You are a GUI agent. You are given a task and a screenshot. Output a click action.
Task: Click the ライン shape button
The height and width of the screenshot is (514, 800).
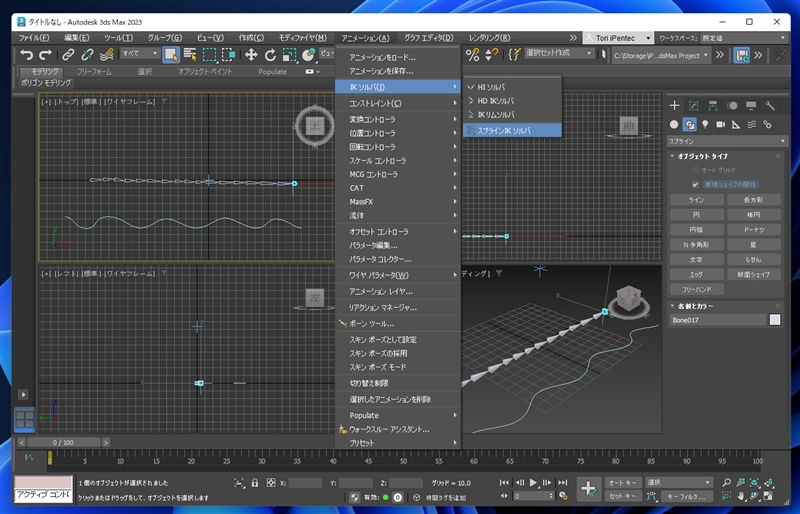[x=696, y=200]
